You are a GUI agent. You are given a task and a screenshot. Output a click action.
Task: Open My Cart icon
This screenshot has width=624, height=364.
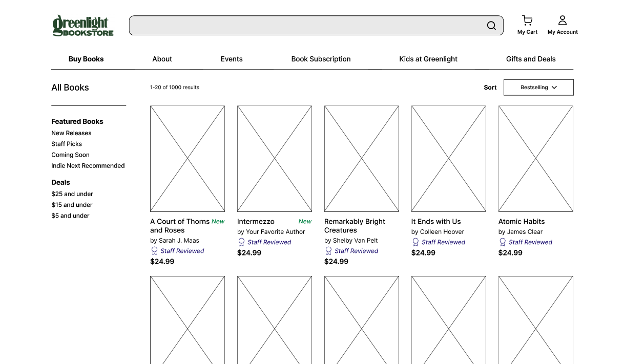tap(527, 20)
